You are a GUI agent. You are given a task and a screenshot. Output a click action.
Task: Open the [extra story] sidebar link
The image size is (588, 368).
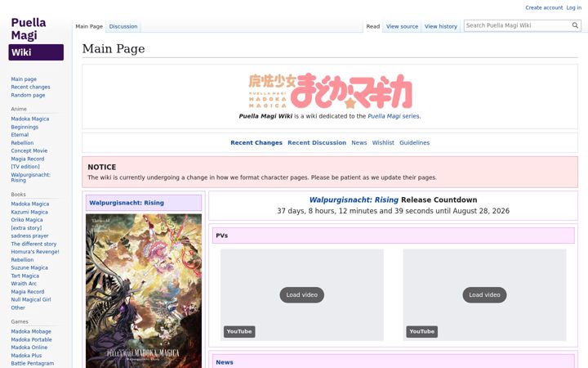[26, 228]
